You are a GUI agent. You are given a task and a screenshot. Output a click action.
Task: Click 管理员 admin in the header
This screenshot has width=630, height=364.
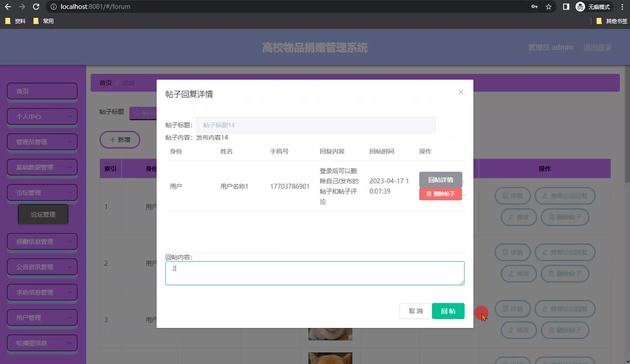pyautogui.click(x=550, y=47)
